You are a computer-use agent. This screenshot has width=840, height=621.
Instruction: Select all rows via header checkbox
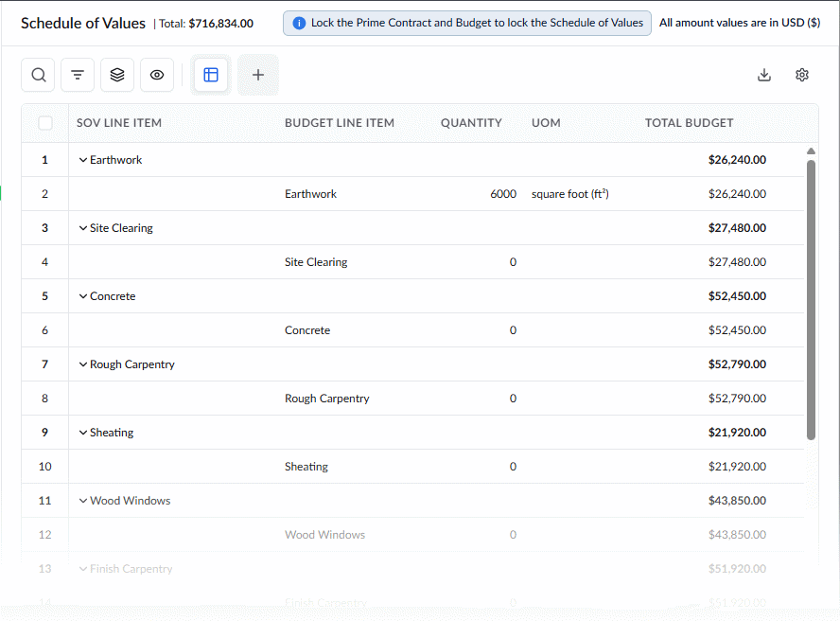point(45,123)
